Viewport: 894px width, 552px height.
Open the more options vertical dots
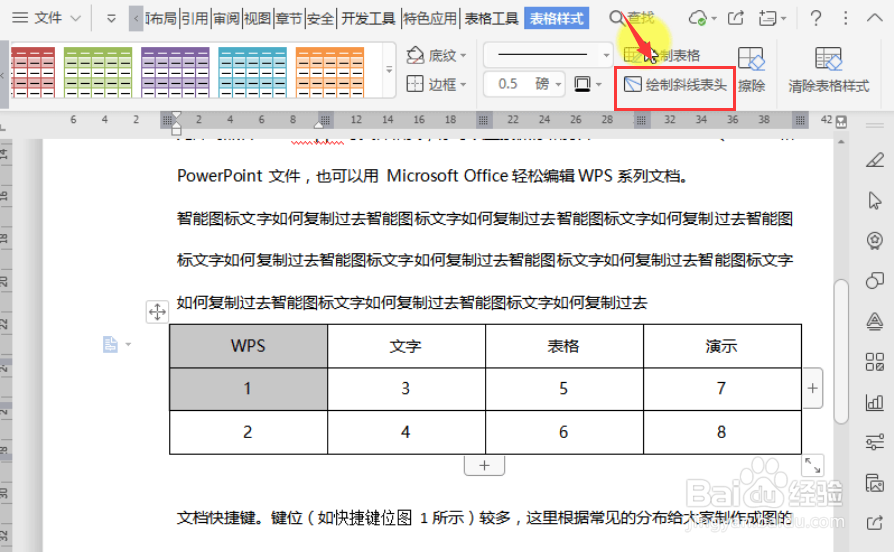846,18
